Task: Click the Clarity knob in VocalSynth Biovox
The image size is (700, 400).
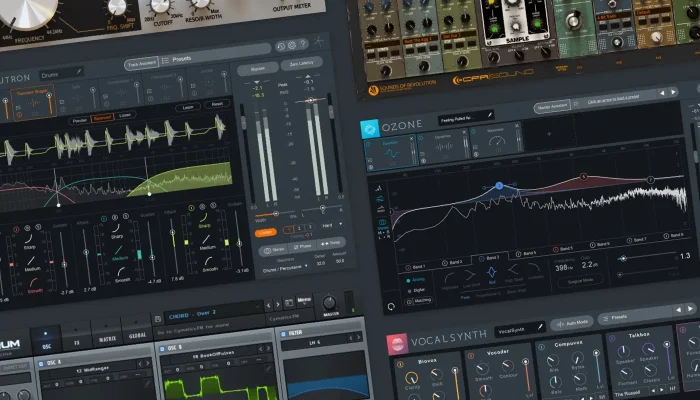Action: pos(411,378)
